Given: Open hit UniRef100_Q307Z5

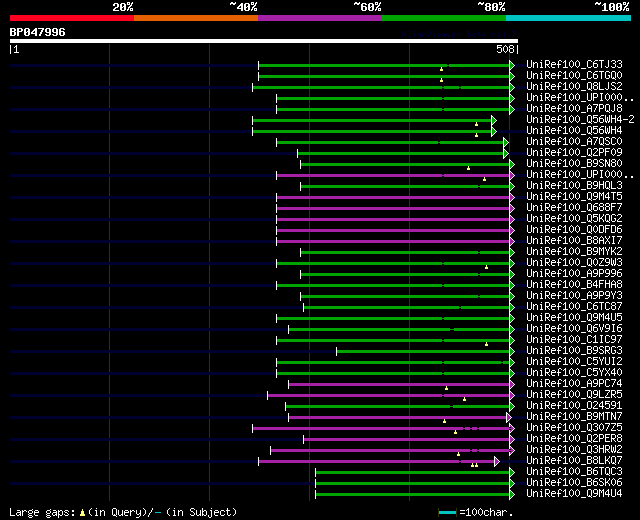Looking at the screenshot, I should point(574,428).
